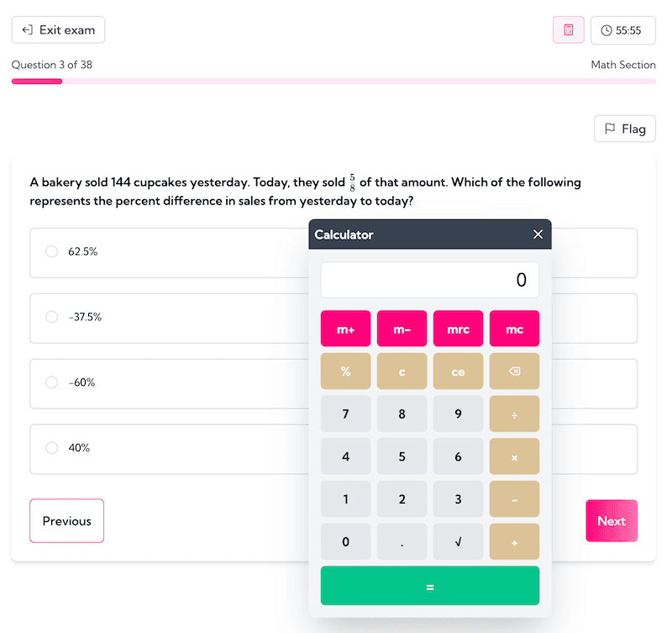This screenshot has width=672, height=633.
Task: Click inside the calculator display field
Action: pos(429,279)
